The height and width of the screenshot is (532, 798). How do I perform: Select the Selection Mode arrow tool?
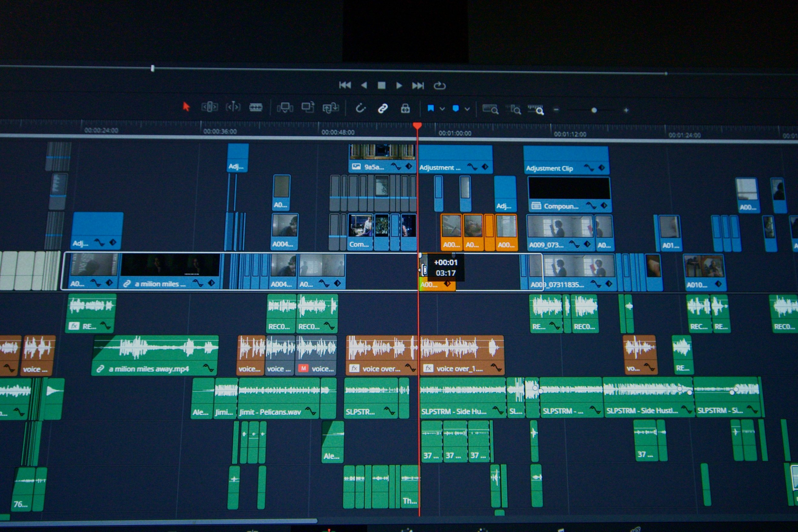tap(186, 107)
